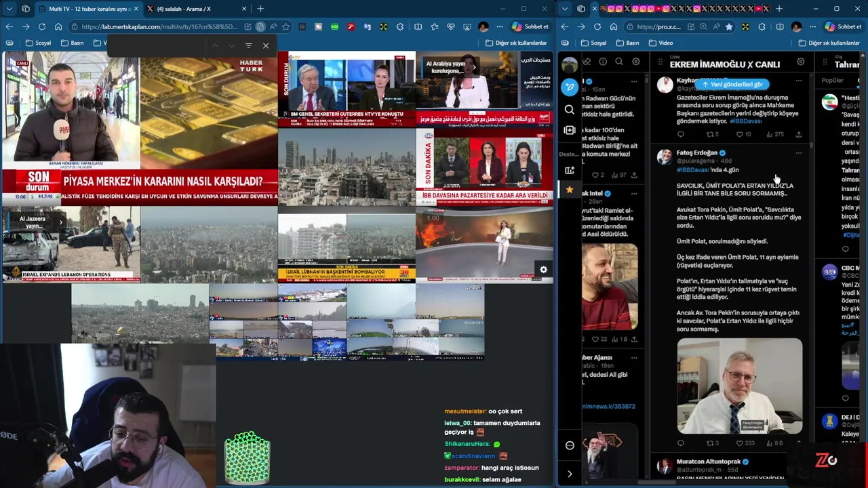Image resolution: width=868 pixels, height=488 pixels.
Task: Retweet Kayhan's tweet with 5 reposts
Action: [712, 134]
